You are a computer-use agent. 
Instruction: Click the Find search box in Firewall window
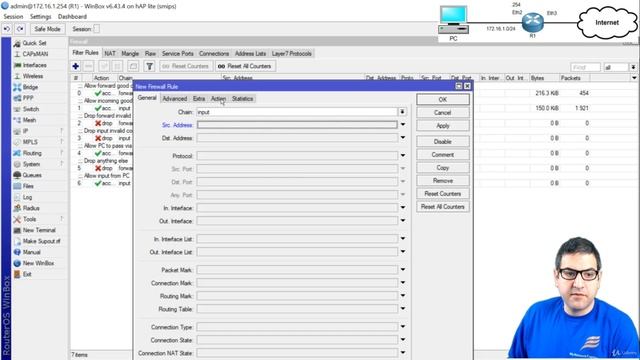tap(585, 67)
